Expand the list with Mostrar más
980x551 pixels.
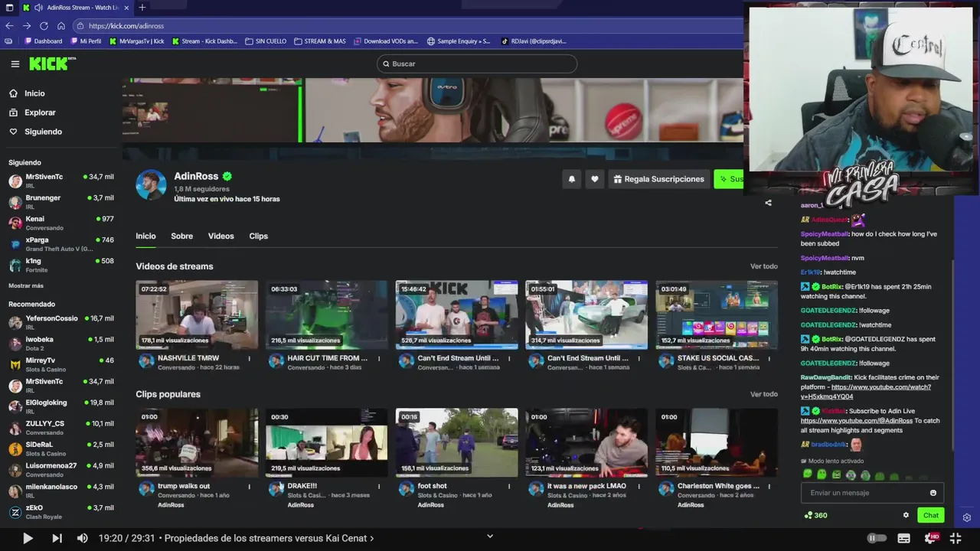tap(26, 285)
